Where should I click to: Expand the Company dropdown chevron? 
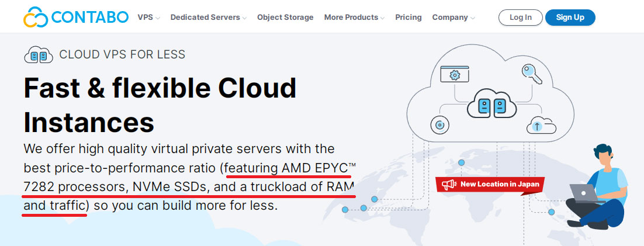pyautogui.click(x=473, y=18)
